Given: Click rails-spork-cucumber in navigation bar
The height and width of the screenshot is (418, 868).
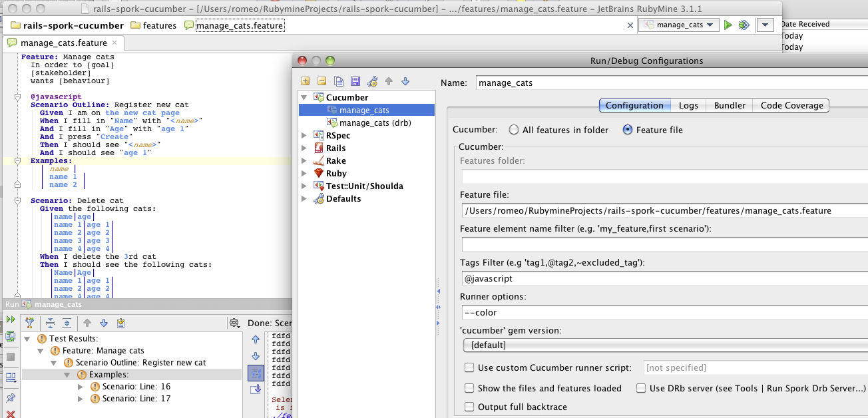Looking at the screenshot, I should pos(67,25).
